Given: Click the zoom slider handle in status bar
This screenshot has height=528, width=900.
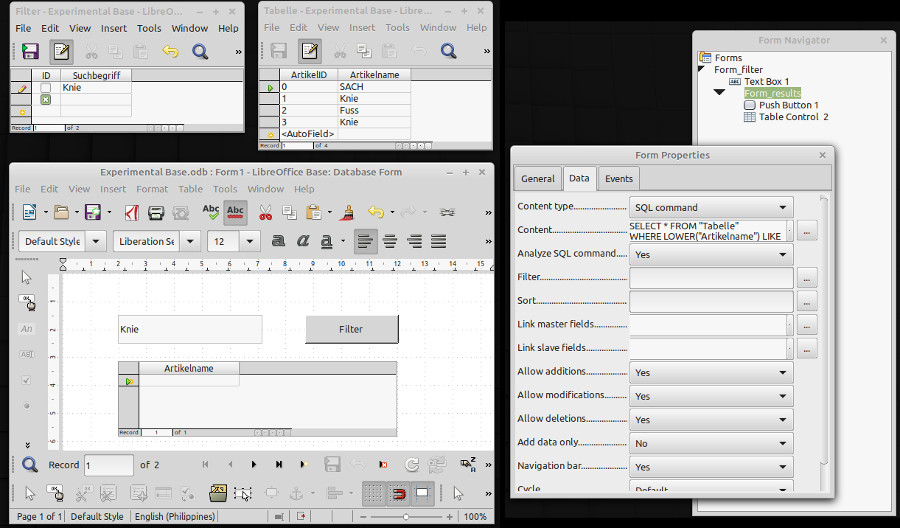Looking at the screenshot, I should coord(406,517).
